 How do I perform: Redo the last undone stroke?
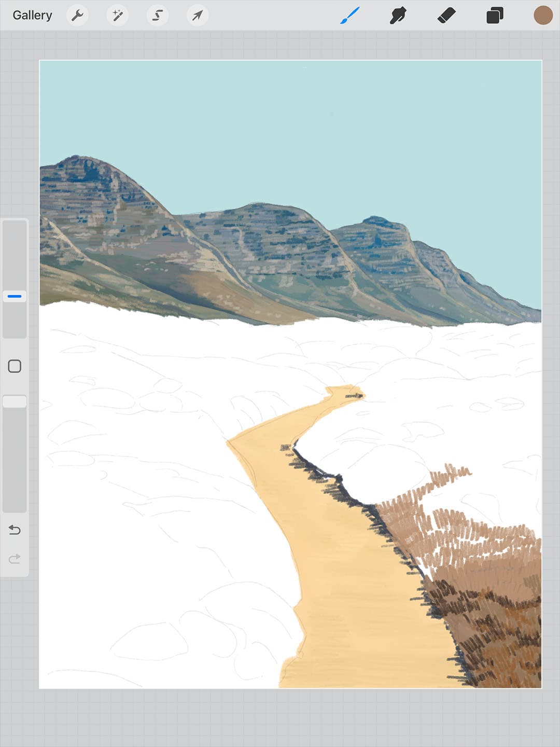pos(15,559)
